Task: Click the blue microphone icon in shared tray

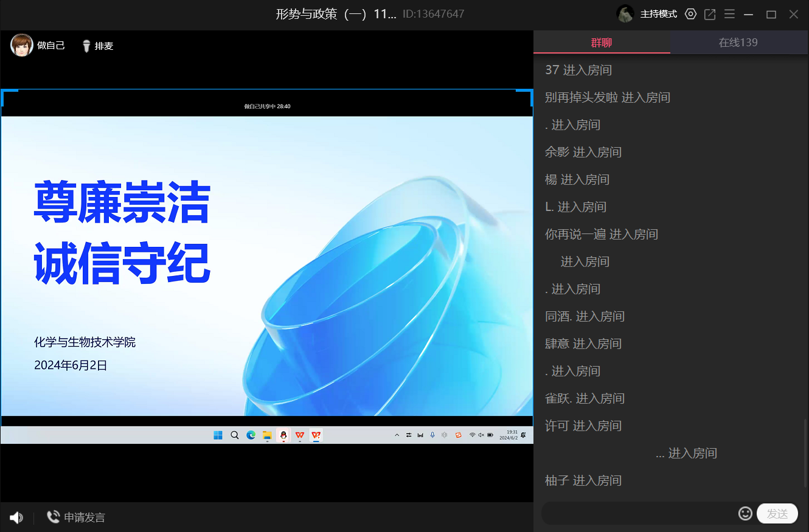Action: (432, 435)
